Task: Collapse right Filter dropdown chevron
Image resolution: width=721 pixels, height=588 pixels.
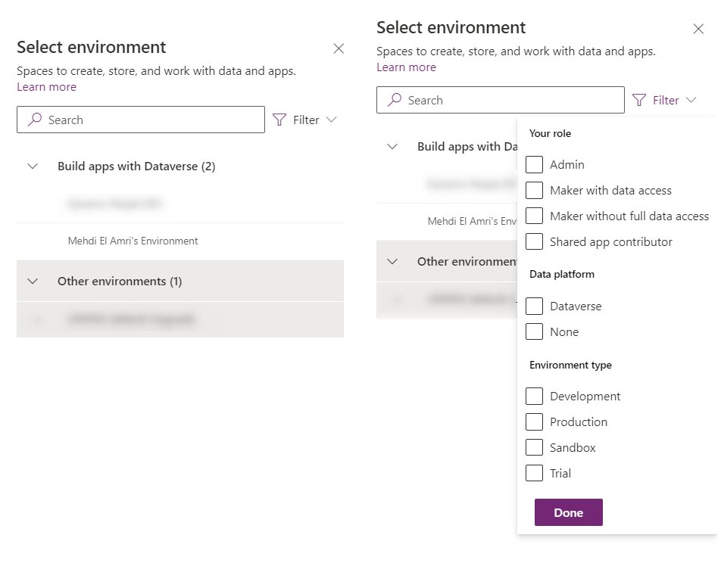Action: (x=691, y=100)
